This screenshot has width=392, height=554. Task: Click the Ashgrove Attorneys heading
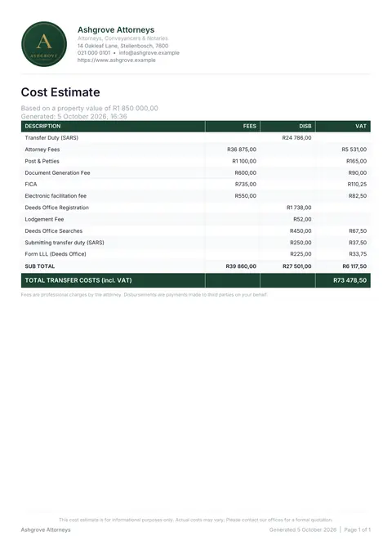(x=116, y=30)
